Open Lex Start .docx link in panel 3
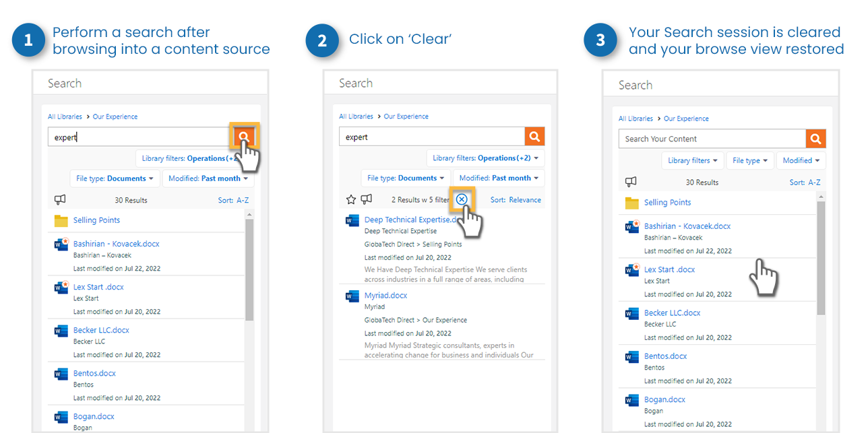 pos(669,269)
